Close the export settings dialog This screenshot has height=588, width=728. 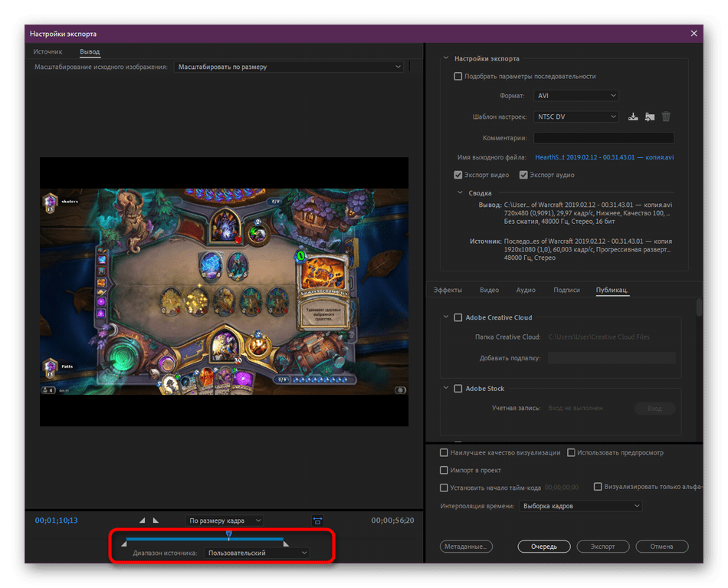click(x=694, y=34)
